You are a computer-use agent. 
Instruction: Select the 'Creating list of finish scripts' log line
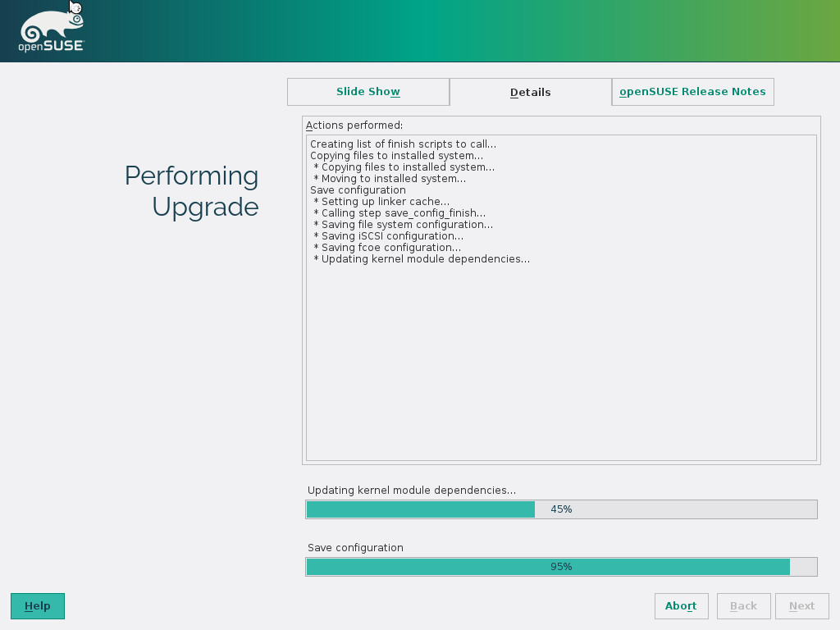pyautogui.click(x=403, y=144)
